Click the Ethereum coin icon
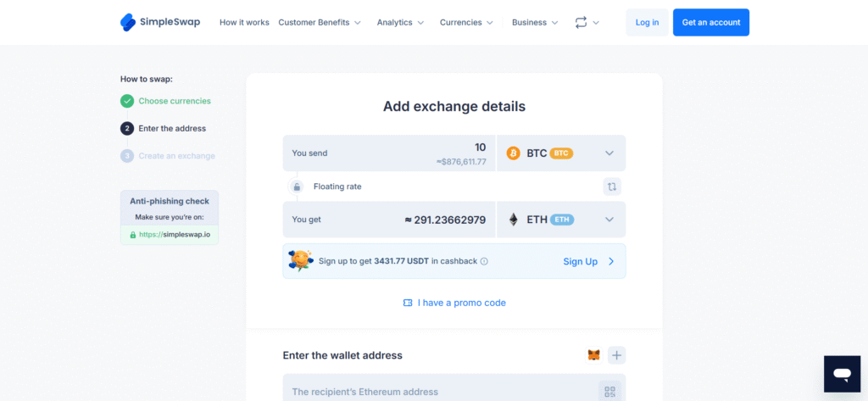 [x=514, y=220]
